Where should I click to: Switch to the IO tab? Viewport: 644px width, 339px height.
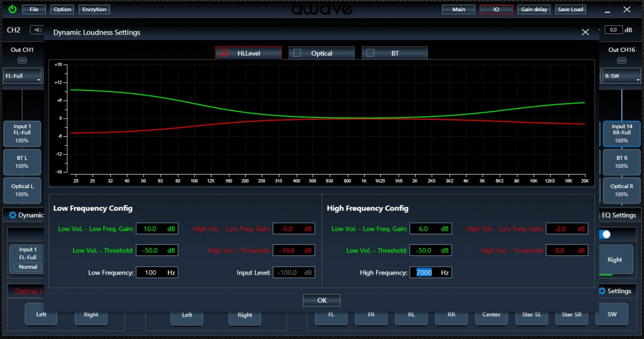(x=496, y=9)
